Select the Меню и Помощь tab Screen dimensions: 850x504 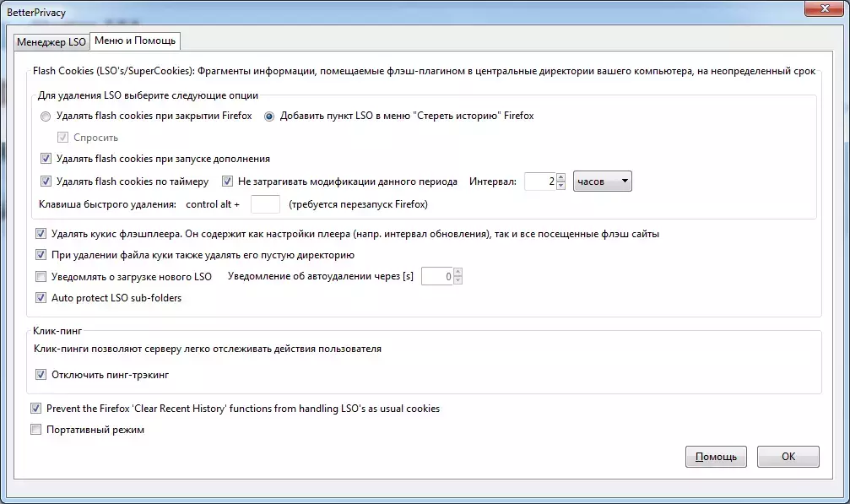(x=135, y=41)
